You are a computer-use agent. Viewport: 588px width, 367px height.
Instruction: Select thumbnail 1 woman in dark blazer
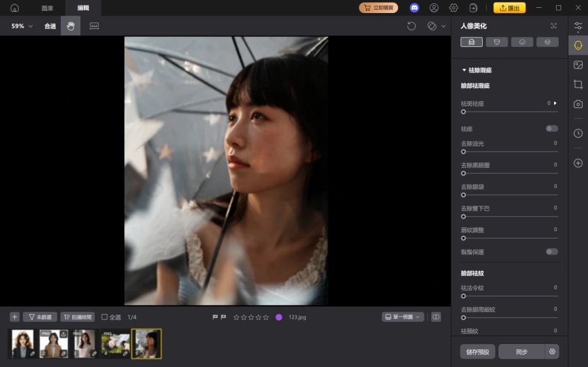coord(23,343)
